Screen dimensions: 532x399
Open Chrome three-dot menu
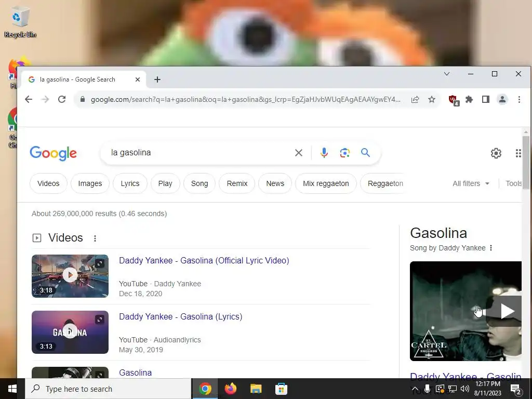[519, 99]
